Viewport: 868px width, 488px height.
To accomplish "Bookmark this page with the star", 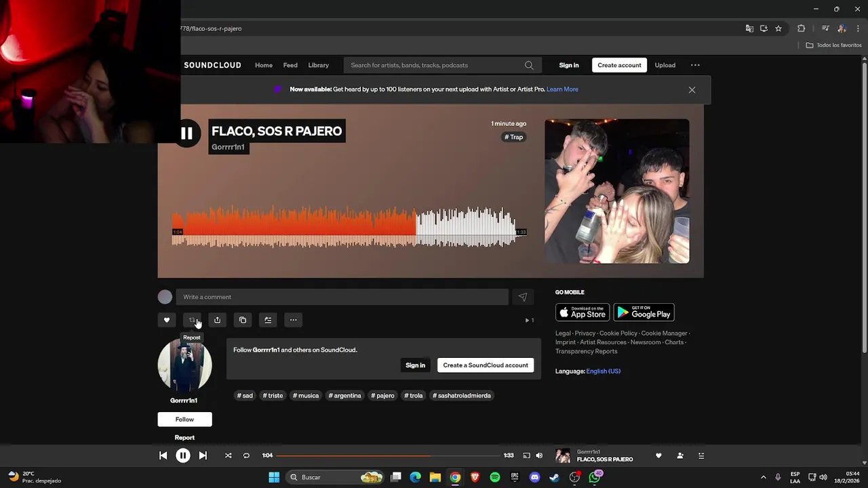I will point(778,28).
